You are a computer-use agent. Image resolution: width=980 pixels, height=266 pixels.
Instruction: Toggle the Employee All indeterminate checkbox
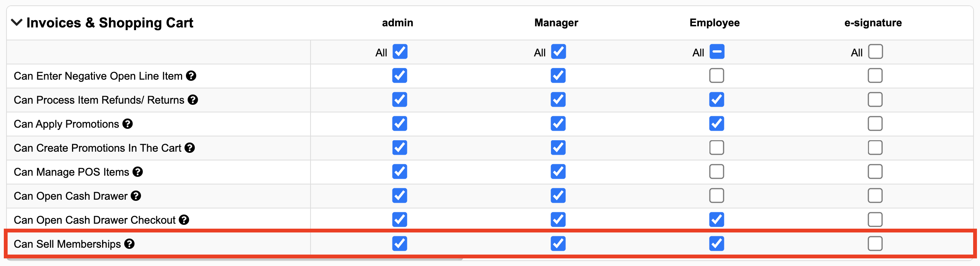pos(717,52)
